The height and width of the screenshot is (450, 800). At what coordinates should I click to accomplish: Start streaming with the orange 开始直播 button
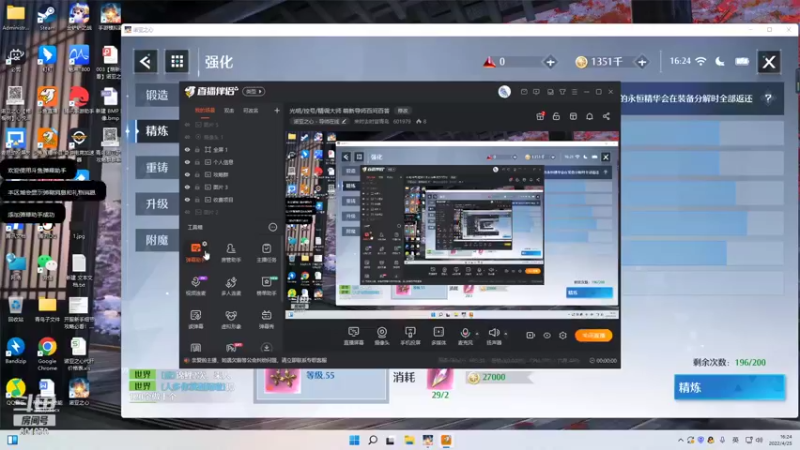click(593, 335)
